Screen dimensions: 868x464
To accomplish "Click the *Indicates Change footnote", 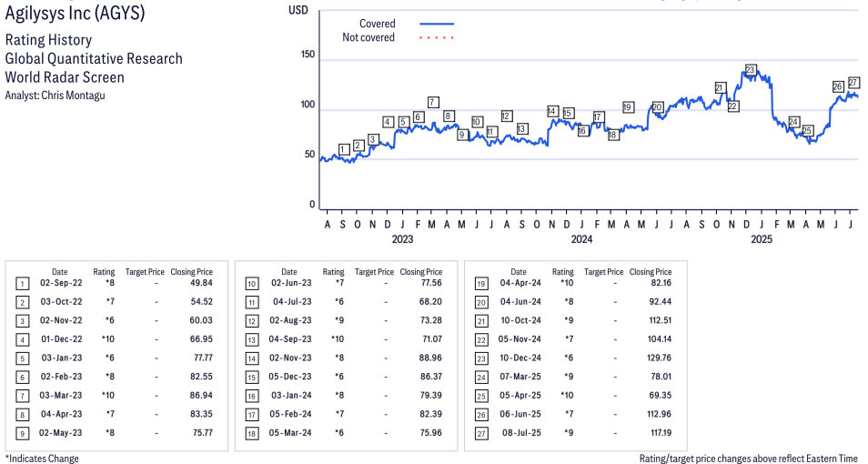I will coord(42,459).
